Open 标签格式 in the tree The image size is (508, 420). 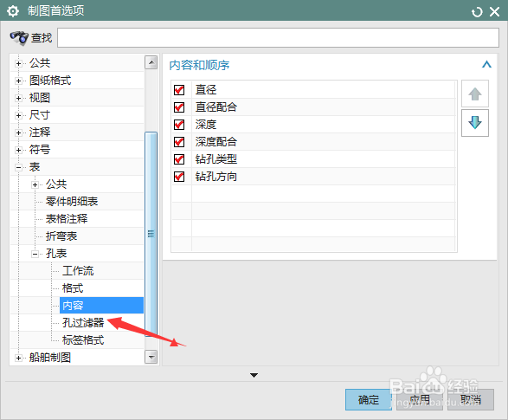click(83, 340)
